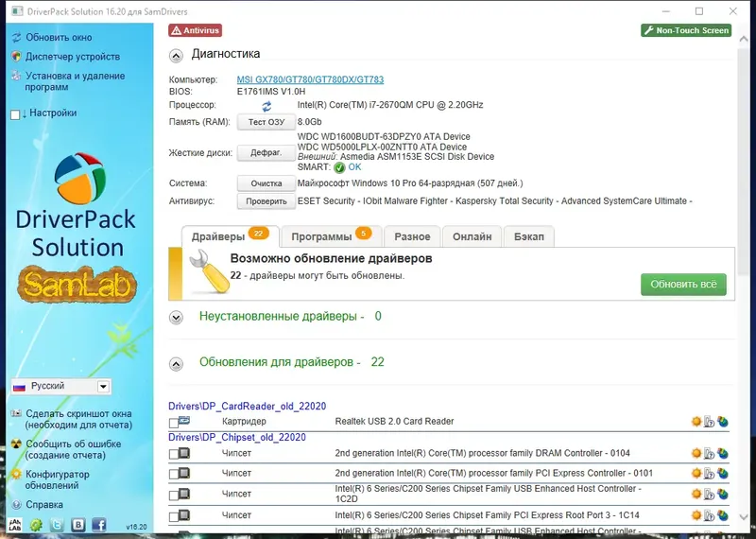Open the Онлайн tab
The image size is (756, 539).
[472, 236]
